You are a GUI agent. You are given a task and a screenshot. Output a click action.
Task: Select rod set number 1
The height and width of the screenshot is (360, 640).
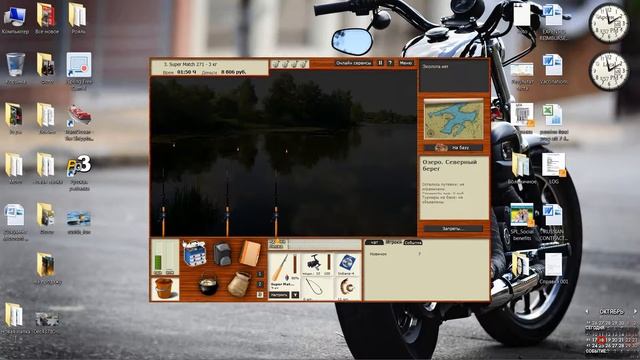pos(260,274)
